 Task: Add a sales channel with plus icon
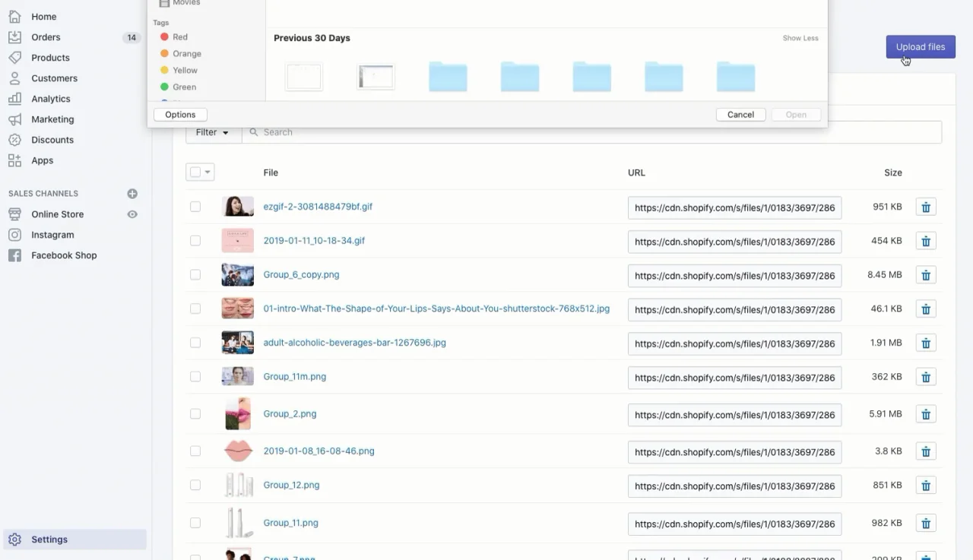coord(132,194)
